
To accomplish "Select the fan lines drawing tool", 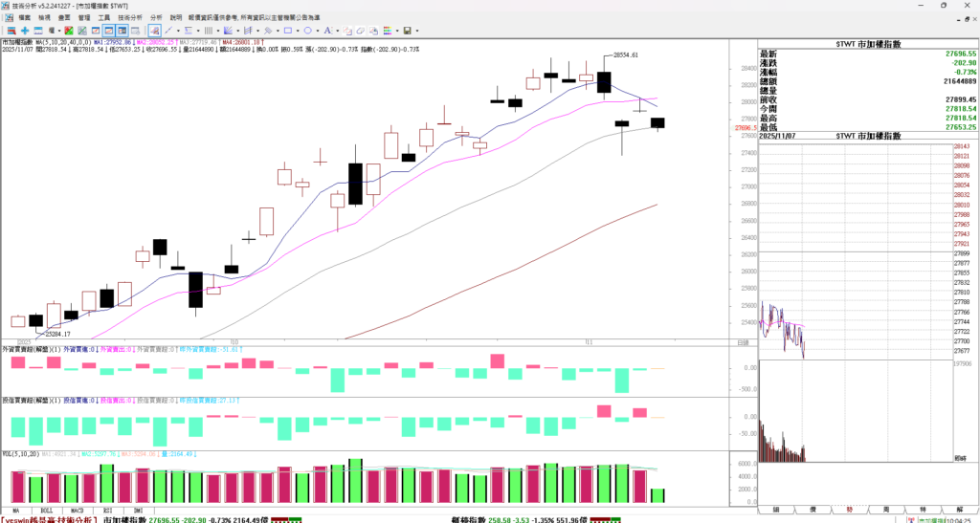I will 228,31.
